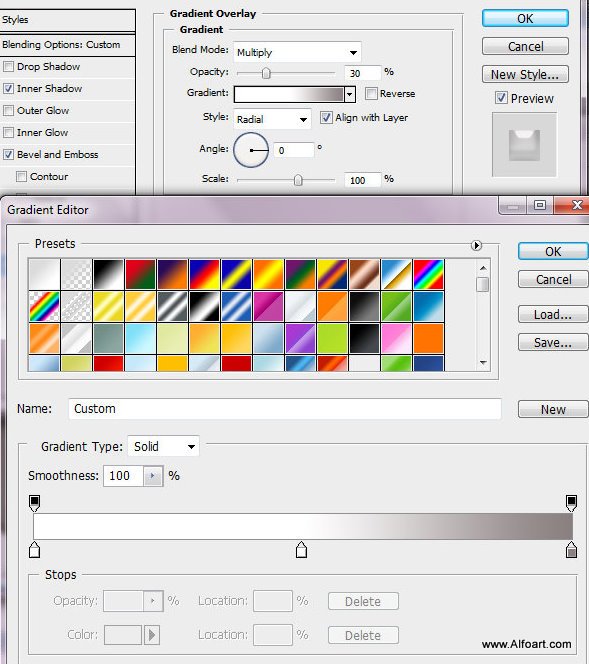
Task: Click the Opacity slider handle
Action: click(266, 73)
